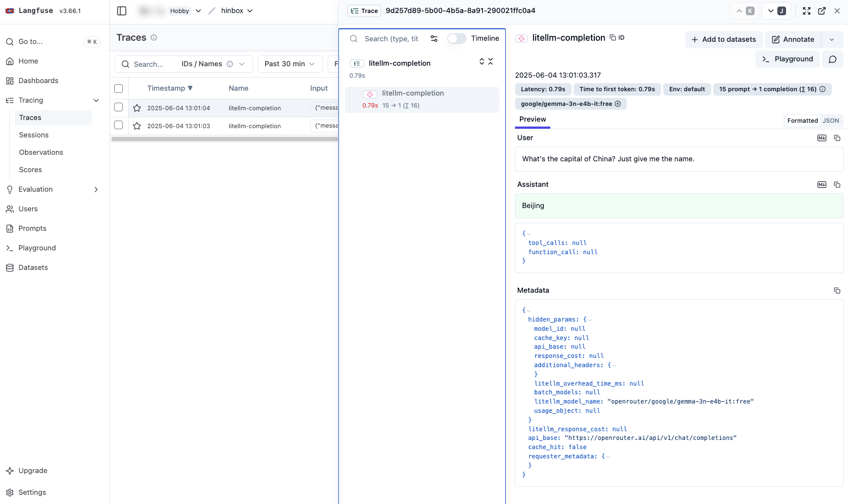Viewport: 848px width, 504px height.
Task: Copy the User message content
Action: (837, 138)
